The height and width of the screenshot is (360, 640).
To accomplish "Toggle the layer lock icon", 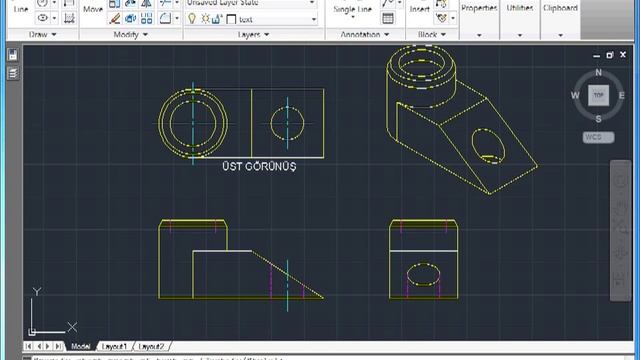I will click(x=217, y=19).
